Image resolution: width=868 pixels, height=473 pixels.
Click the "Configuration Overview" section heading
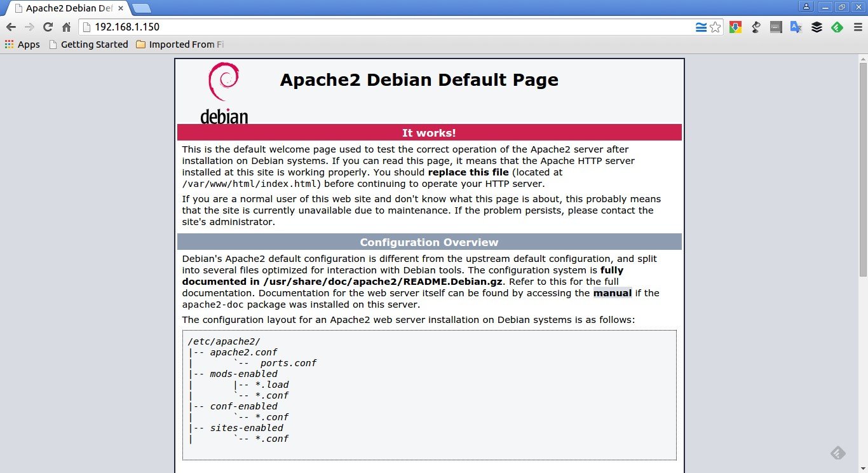429,242
